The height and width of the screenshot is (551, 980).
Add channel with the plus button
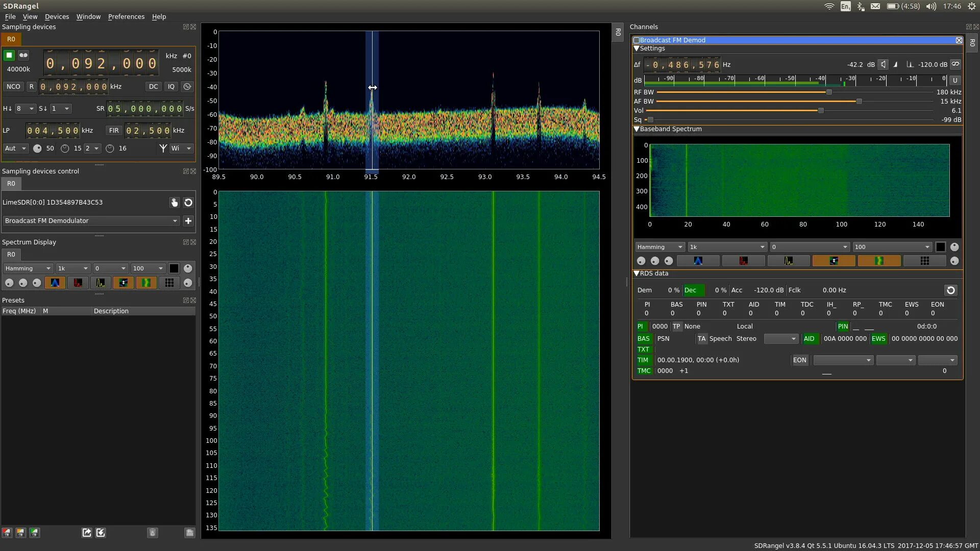pyautogui.click(x=188, y=221)
